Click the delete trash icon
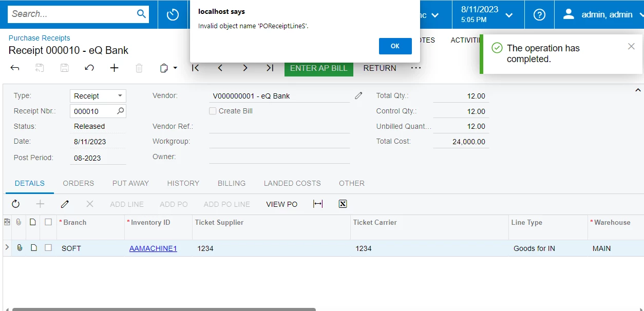The width and height of the screenshot is (644, 311). (139, 68)
